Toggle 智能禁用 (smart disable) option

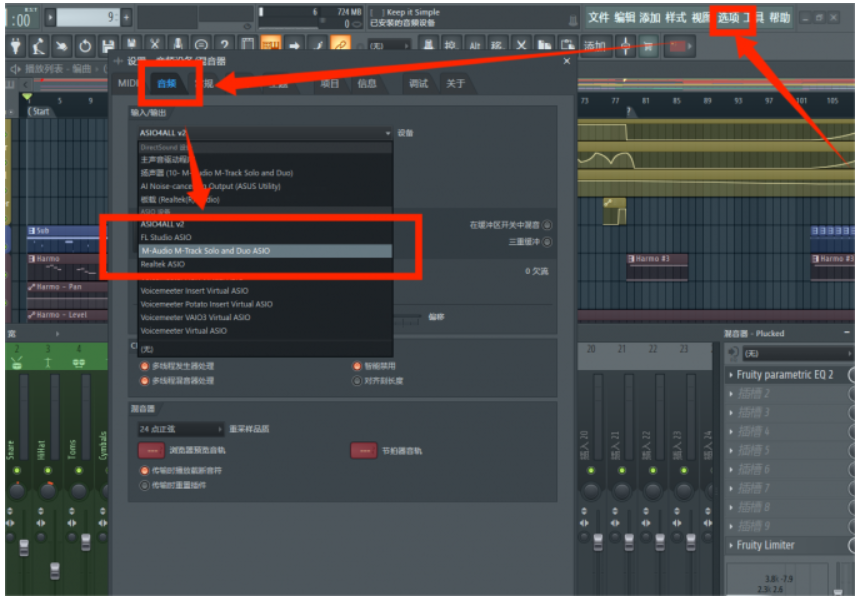(356, 366)
